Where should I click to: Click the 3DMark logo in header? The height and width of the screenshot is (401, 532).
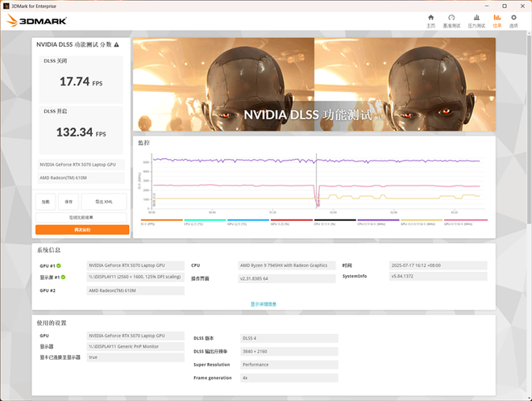pyautogui.click(x=37, y=19)
